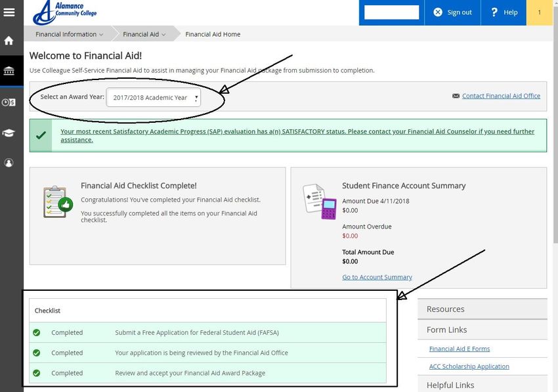
Task: Click Contact Financial Aid Office link
Action: 501,96
